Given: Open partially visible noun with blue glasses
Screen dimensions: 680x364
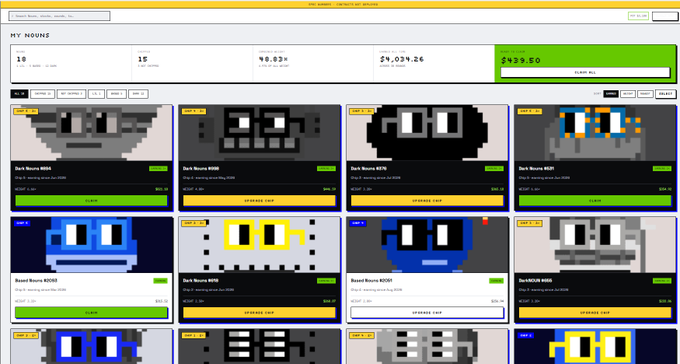Looking at the screenshot, I should pyautogui.click(x=92, y=346).
